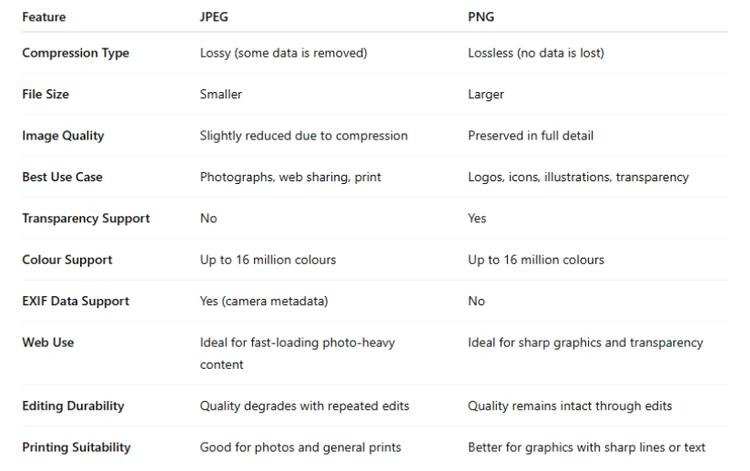750x471 pixels.
Task: Click the 'Smaller' file size cell
Action: tap(221, 94)
